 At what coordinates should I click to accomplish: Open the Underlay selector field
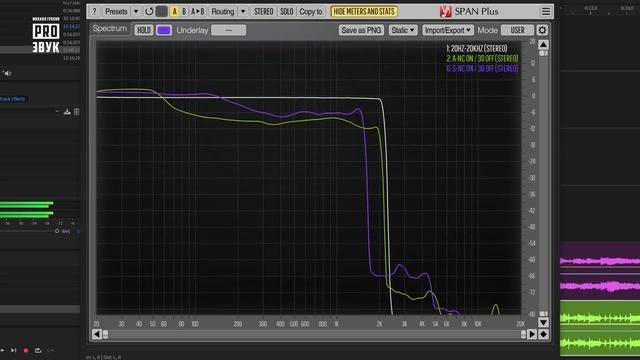coord(229,30)
